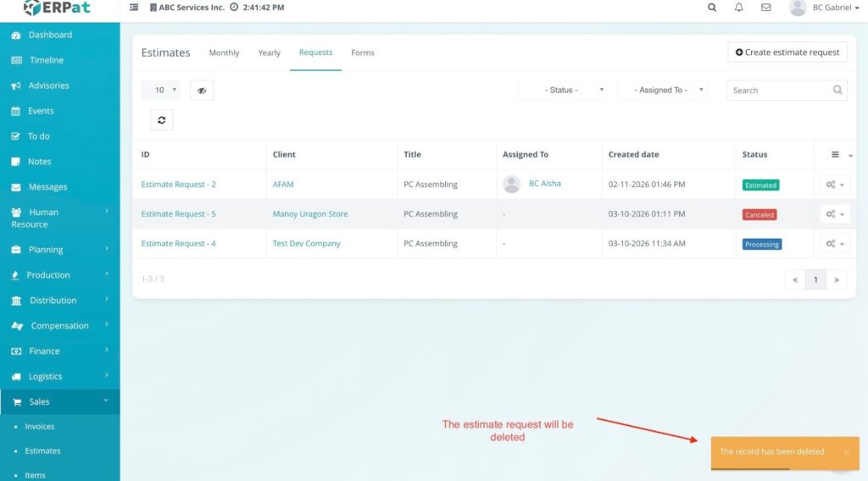Open the mail envelope icon in header
The width and height of the screenshot is (868, 481).
click(x=765, y=8)
